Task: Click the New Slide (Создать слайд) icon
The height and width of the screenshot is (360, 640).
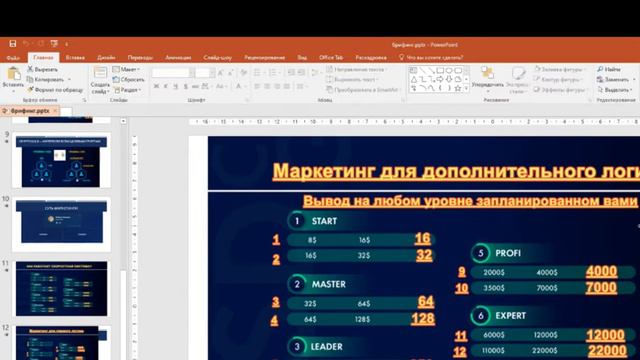Action: point(100,73)
